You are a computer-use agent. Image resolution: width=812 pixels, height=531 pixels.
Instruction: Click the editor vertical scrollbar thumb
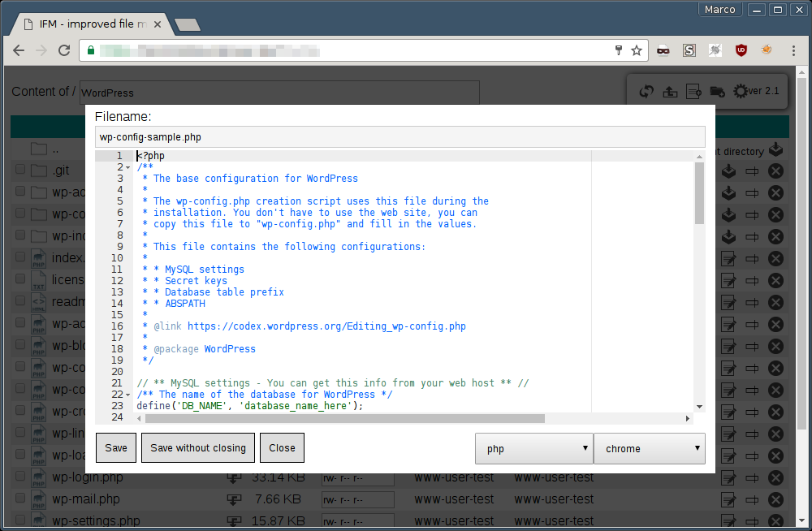[x=700, y=193]
